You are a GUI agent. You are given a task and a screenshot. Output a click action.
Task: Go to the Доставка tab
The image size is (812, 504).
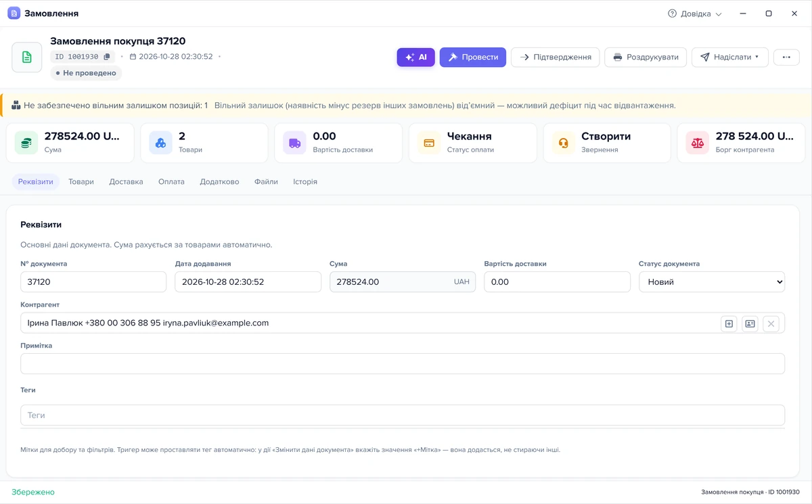click(x=127, y=182)
